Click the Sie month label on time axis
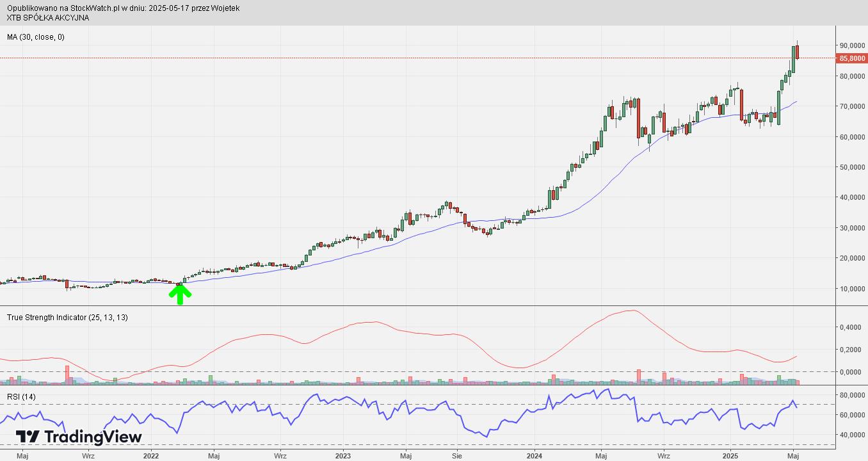The height and width of the screenshot is (461, 868). pyautogui.click(x=456, y=456)
